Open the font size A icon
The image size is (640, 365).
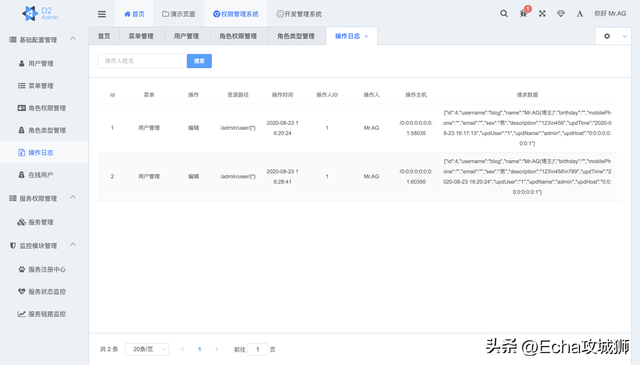(x=580, y=14)
